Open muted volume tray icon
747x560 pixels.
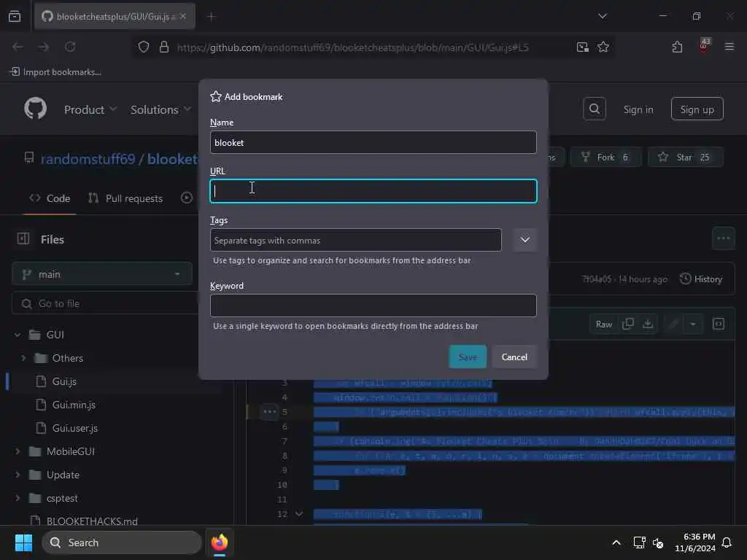tap(658, 542)
